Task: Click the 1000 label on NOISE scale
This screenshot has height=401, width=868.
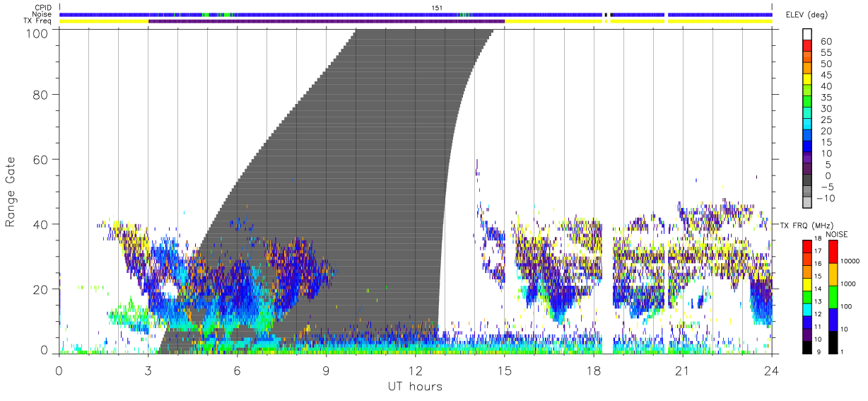Action: tap(850, 284)
